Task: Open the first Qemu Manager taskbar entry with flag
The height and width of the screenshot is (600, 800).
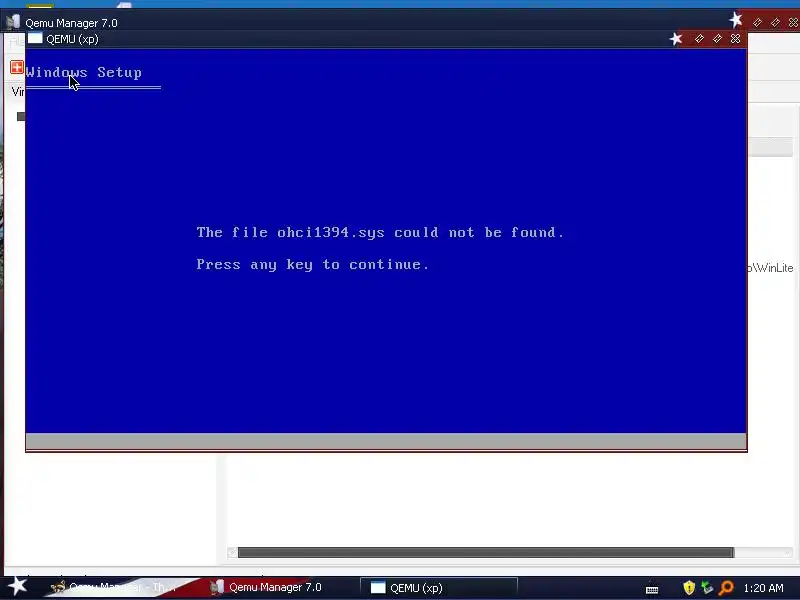Action: click(x=115, y=587)
